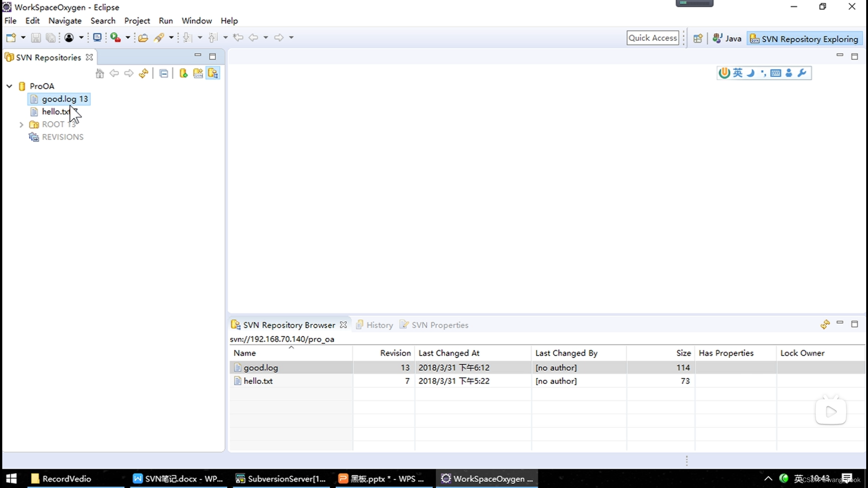The image size is (868, 488).
Task: Click the black round user profile icon
Action: pyautogui.click(x=69, y=38)
